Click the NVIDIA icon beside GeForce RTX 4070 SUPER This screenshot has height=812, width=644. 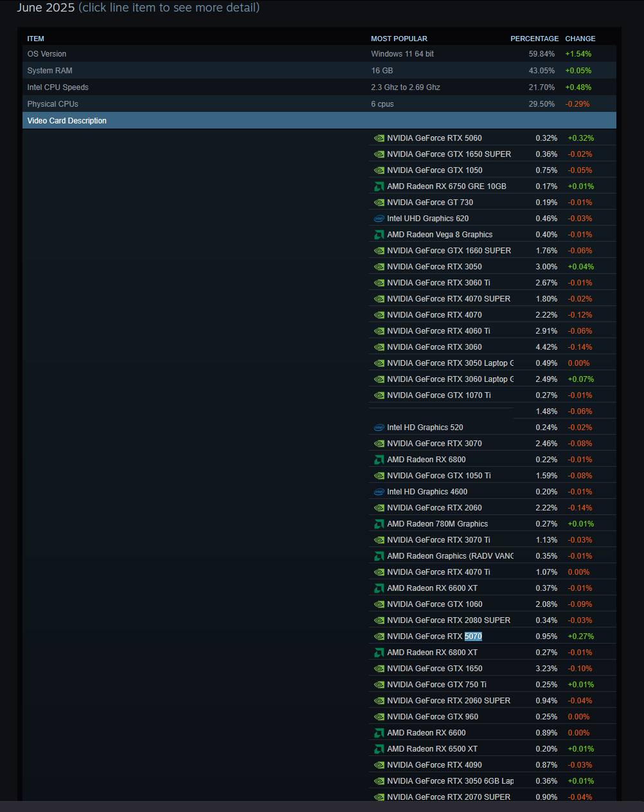pyautogui.click(x=379, y=299)
